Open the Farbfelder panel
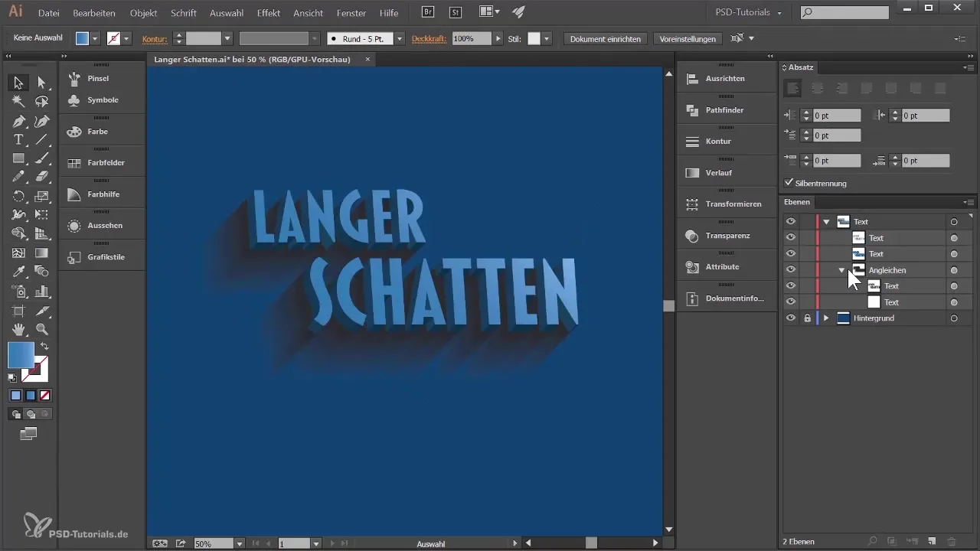 (x=106, y=163)
